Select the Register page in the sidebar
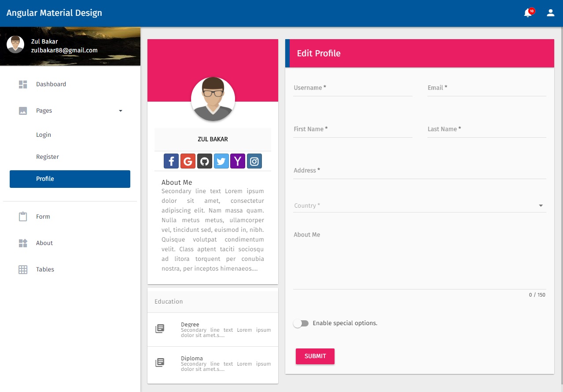This screenshot has height=392, width=563. tap(48, 157)
